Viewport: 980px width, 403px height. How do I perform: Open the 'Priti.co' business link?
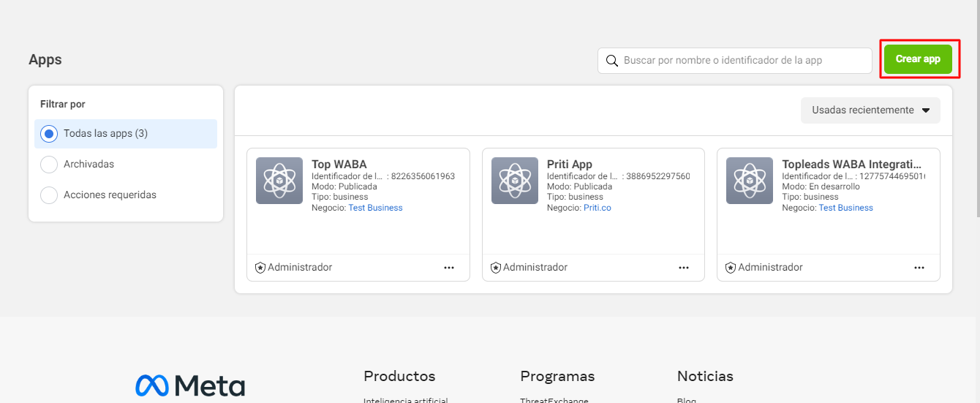597,208
